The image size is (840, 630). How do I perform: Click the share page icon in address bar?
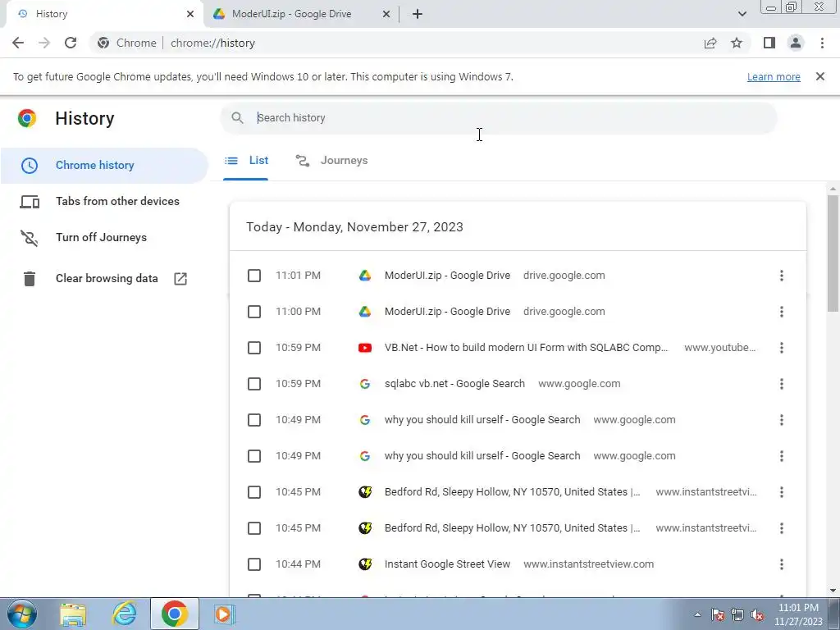tap(710, 43)
